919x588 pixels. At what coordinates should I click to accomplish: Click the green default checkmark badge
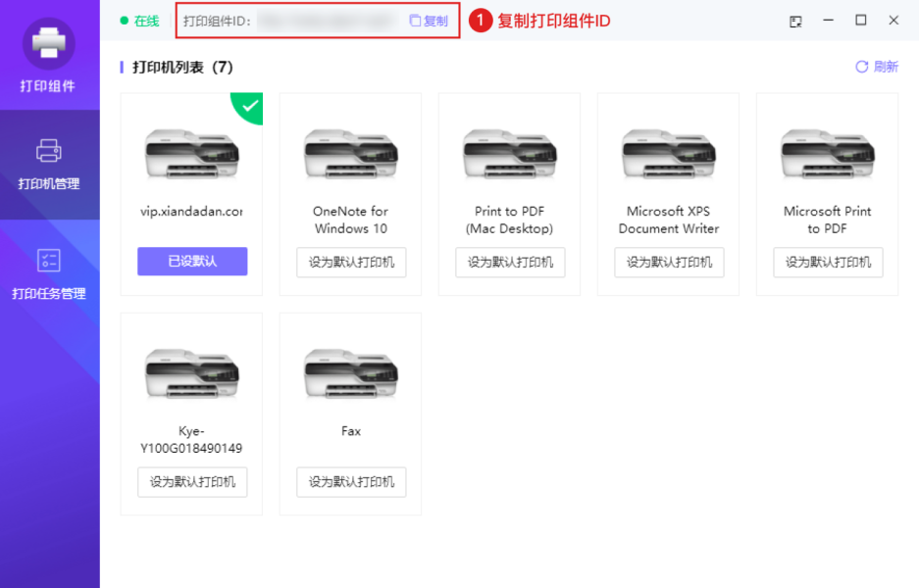(249, 105)
